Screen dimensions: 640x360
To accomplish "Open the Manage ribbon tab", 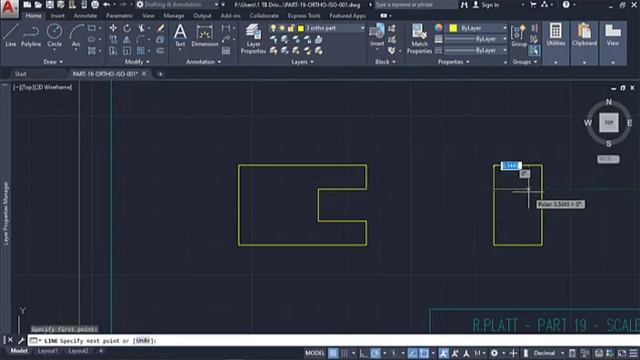I will click(173, 16).
